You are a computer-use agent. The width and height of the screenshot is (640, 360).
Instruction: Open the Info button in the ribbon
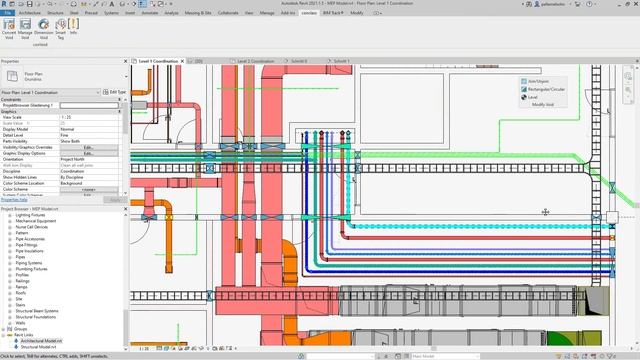pyautogui.click(x=73, y=27)
